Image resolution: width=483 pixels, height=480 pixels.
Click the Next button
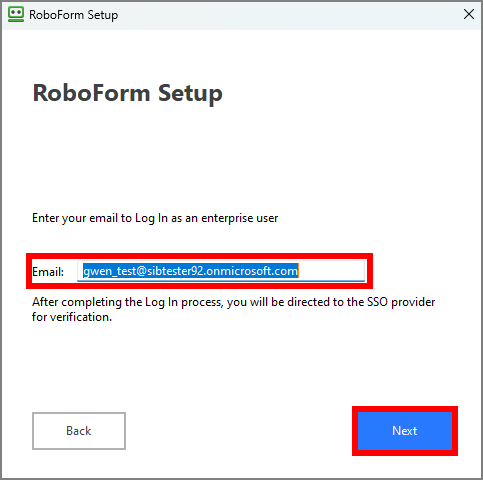405,431
